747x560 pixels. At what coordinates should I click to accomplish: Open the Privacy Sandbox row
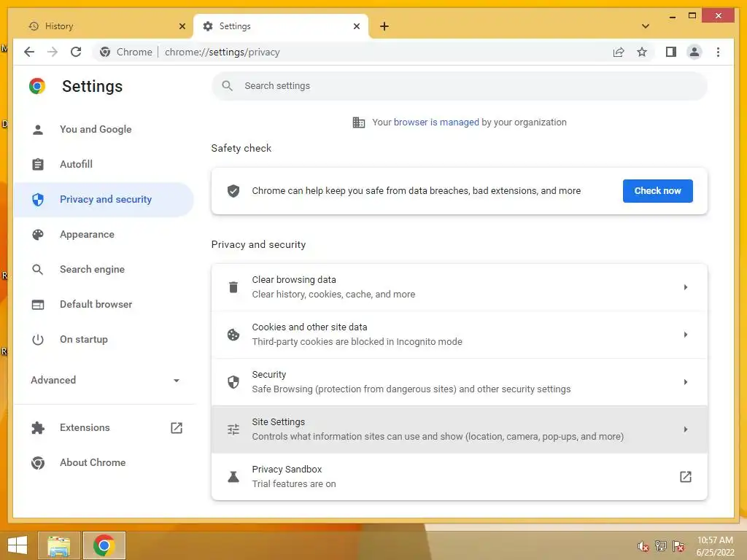(460, 477)
